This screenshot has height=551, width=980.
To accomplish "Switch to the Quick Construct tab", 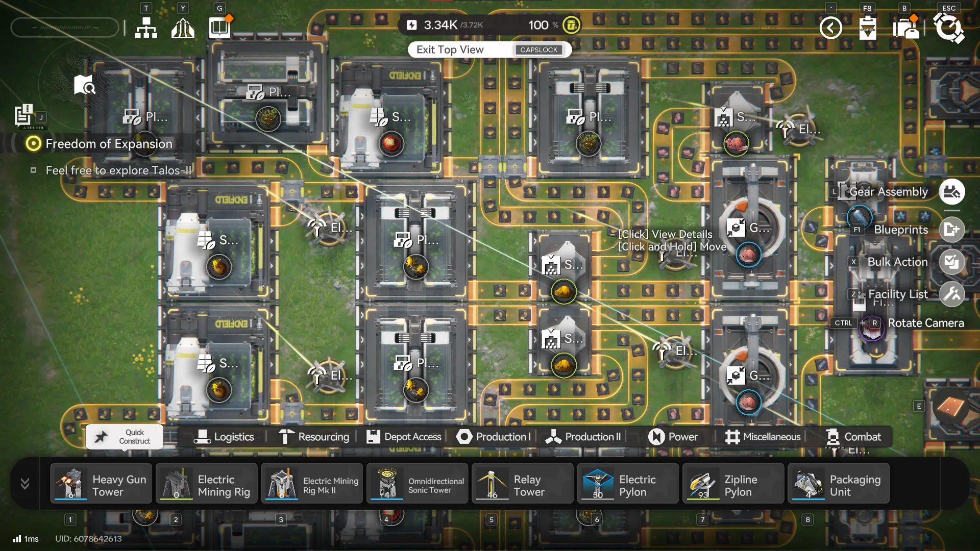I will [x=125, y=437].
